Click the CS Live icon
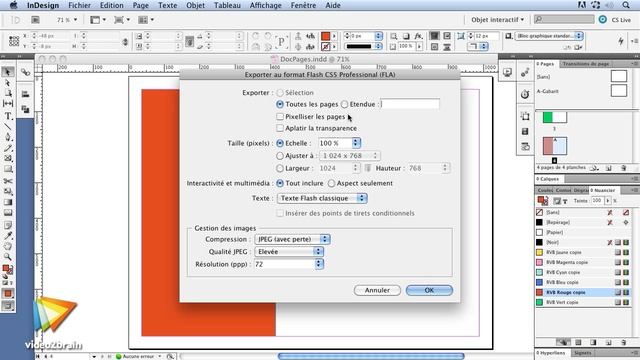 pos(602,20)
